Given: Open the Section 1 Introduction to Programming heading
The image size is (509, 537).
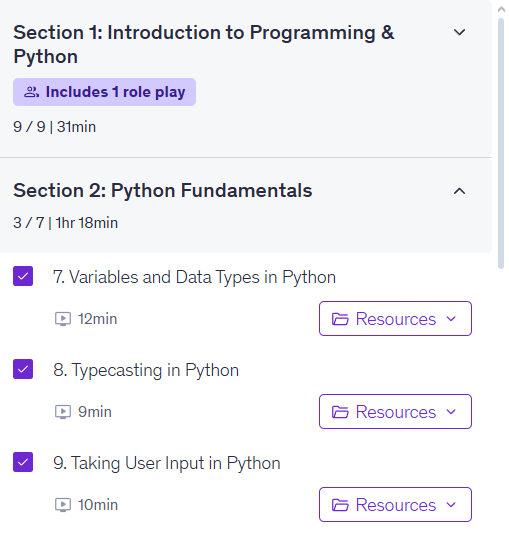Looking at the screenshot, I should [204, 44].
